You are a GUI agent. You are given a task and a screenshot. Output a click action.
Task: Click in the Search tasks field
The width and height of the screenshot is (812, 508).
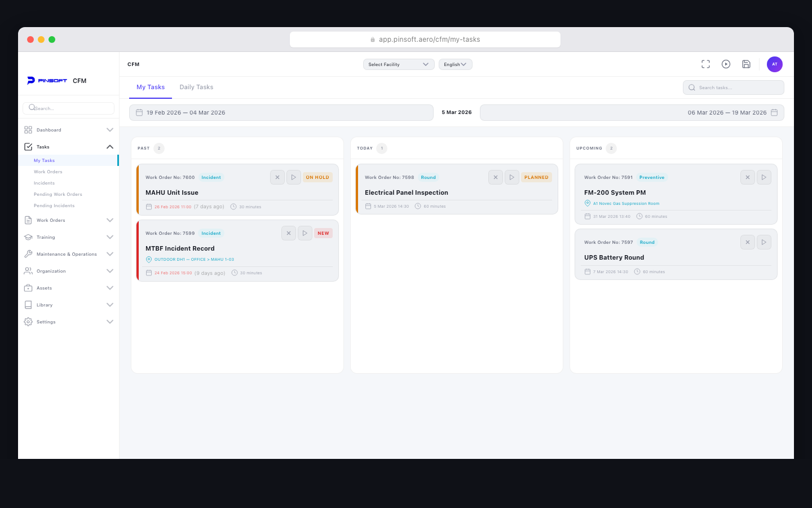733,87
